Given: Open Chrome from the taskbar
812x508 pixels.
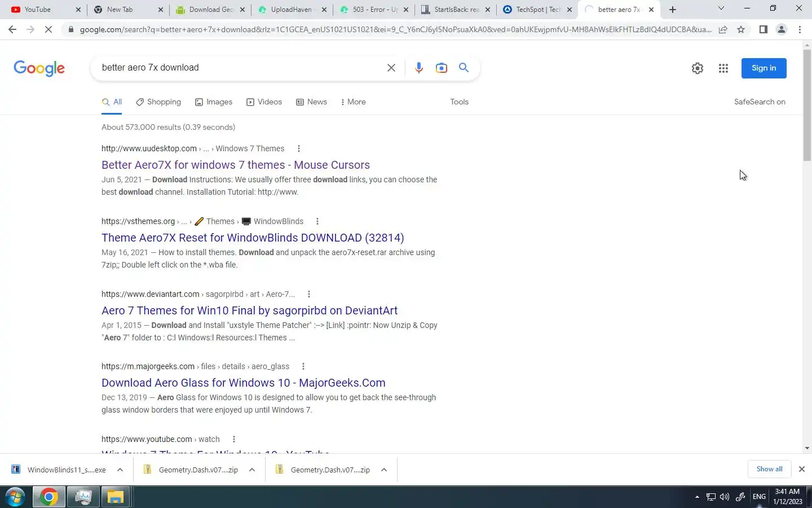Looking at the screenshot, I should point(48,497).
